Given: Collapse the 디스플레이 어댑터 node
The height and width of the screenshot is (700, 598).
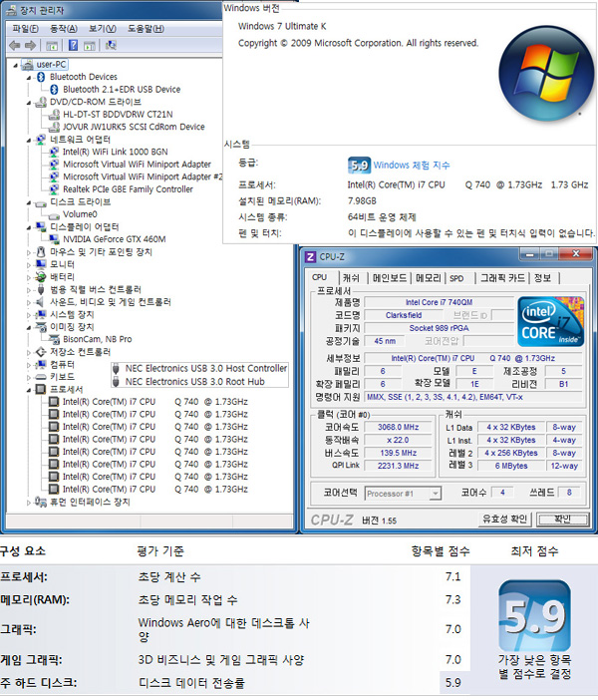Looking at the screenshot, I should coord(29,227).
